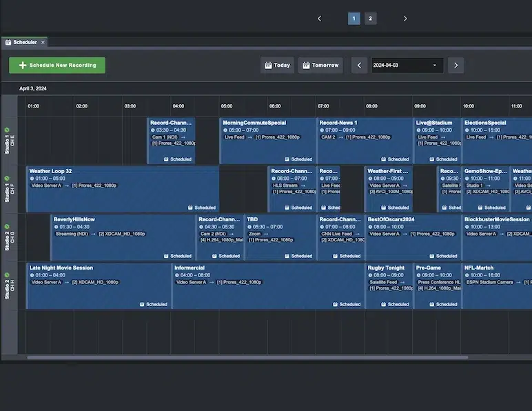Click the Studio 1 CH E status indicator
The height and width of the screenshot is (411, 532).
pyautogui.click(x=7, y=130)
